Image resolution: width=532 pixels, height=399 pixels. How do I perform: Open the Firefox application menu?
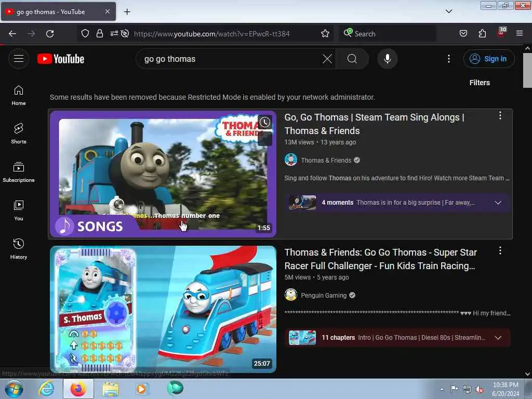click(520, 34)
